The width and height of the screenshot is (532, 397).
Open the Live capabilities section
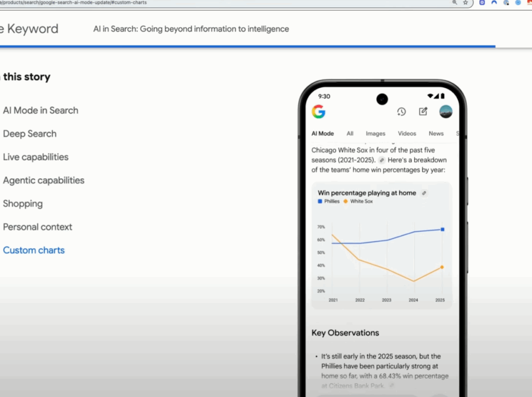coord(36,157)
